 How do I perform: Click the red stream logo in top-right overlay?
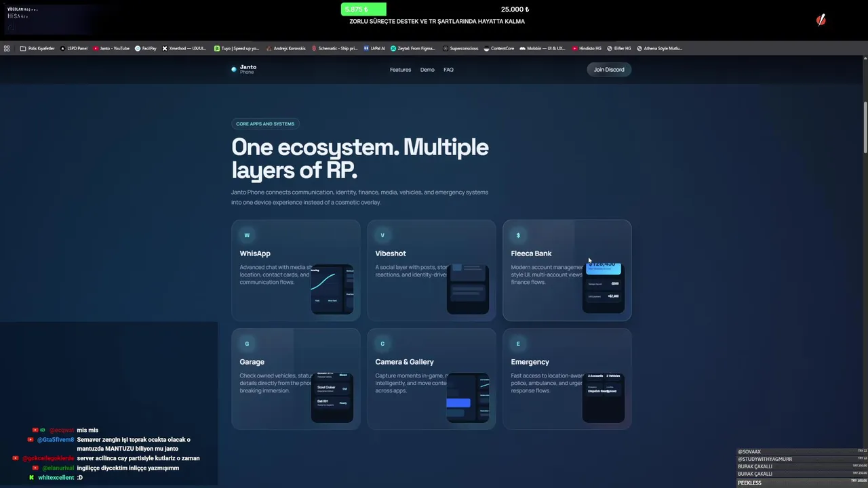point(821,20)
